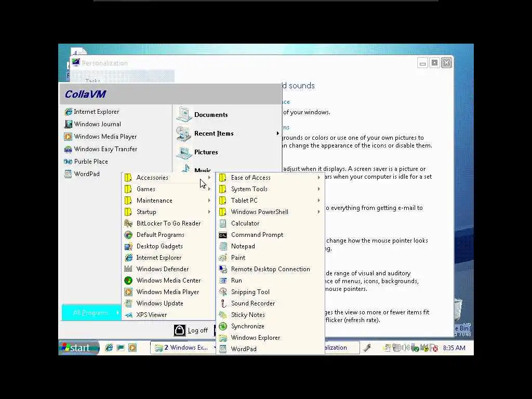Open Pictures from the start menu
Viewport: 532px width, 399px height.
(x=197, y=152)
